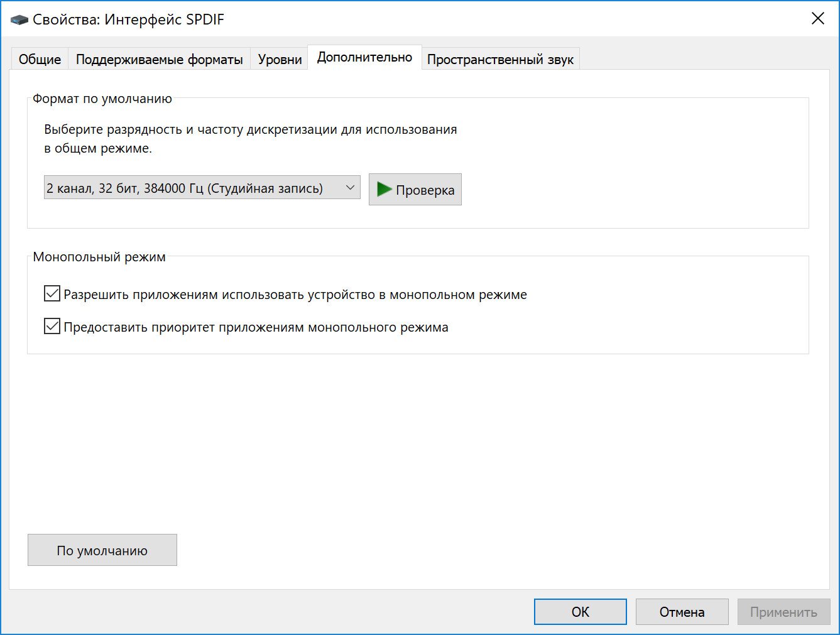
Task: Uncheck allow apps exclusive mode checkbox
Action: click(x=52, y=294)
